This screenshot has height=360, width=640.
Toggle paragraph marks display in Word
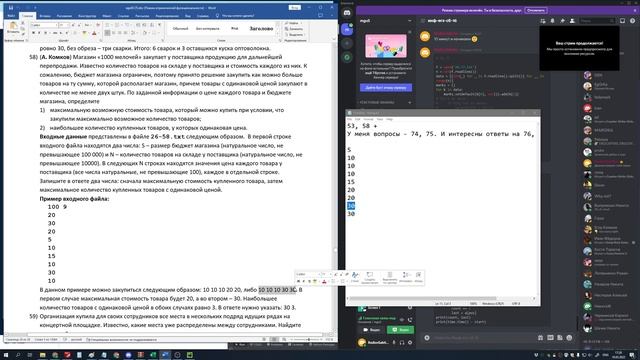pos(159,25)
